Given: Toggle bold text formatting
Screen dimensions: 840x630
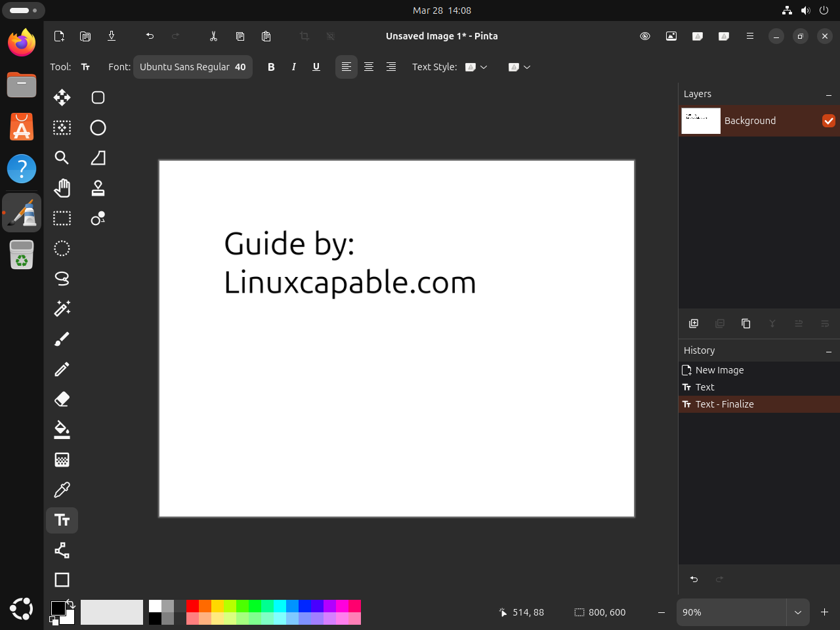Looking at the screenshot, I should coord(271,66).
